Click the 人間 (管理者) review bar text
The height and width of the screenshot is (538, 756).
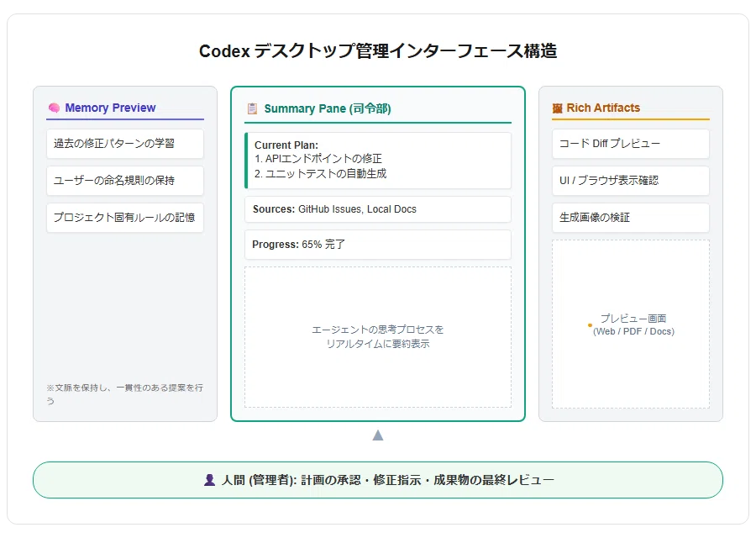pos(387,480)
